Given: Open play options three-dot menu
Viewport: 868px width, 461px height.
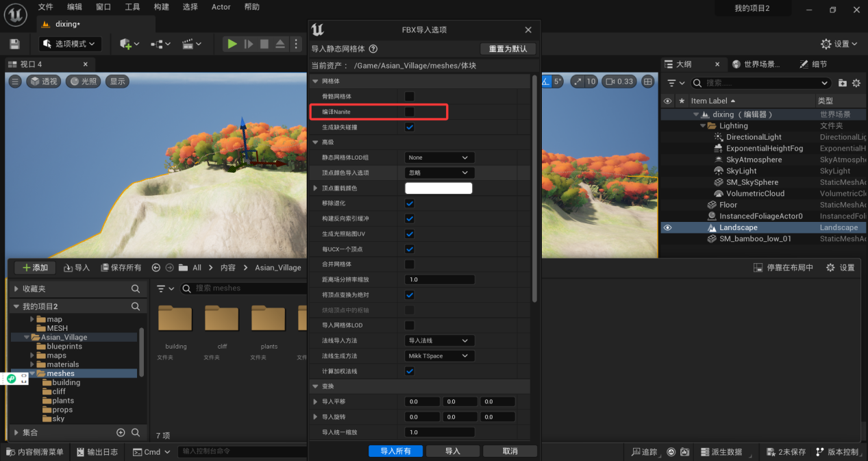Looking at the screenshot, I should tap(296, 44).
